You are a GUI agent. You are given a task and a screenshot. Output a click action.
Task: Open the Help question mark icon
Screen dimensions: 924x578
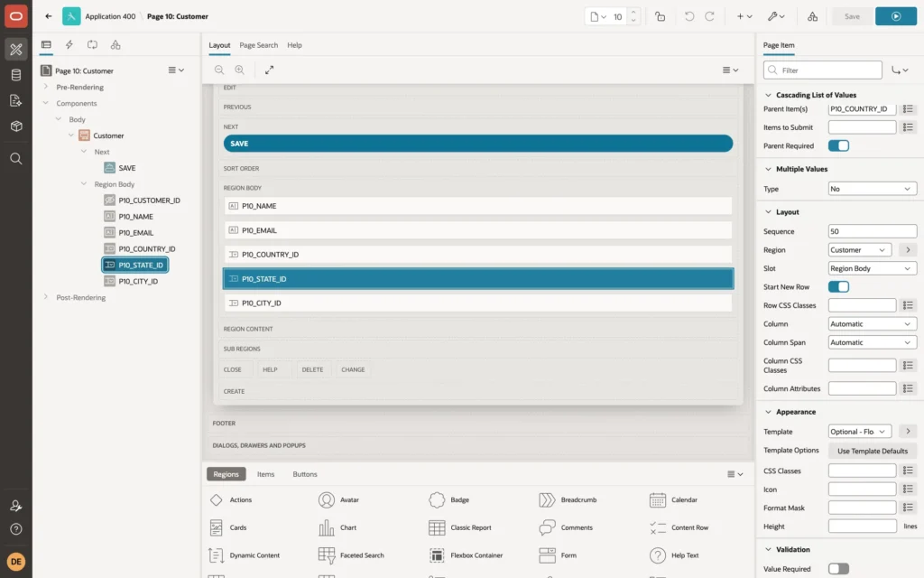[16, 529]
